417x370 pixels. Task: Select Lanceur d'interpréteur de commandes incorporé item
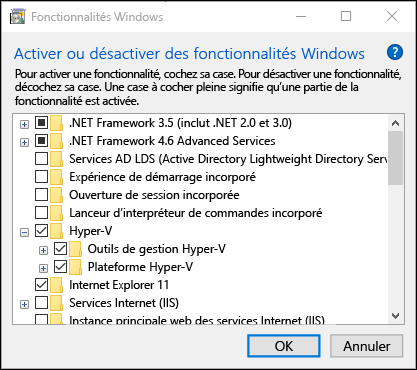pos(196,213)
